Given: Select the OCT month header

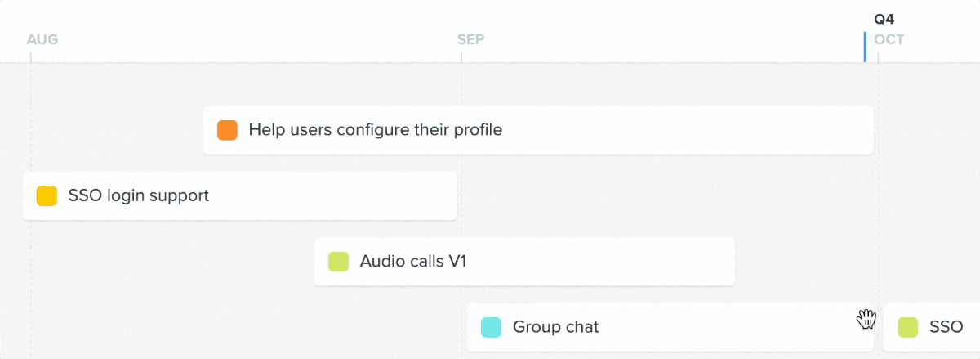Looking at the screenshot, I should point(889,39).
